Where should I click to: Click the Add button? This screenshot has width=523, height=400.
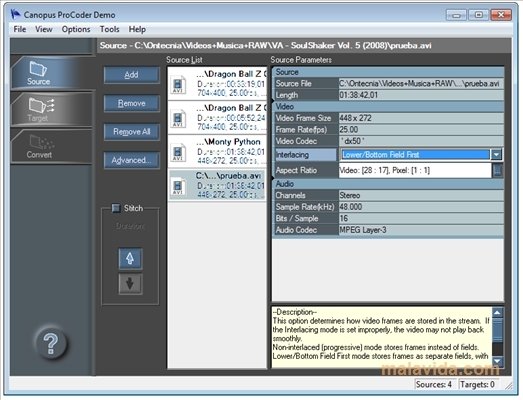coord(131,75)
